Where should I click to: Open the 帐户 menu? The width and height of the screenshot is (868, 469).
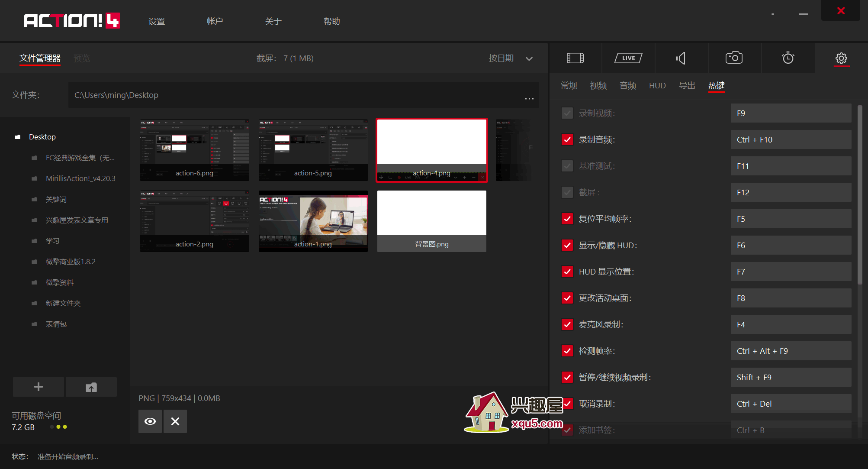[215, 21]
